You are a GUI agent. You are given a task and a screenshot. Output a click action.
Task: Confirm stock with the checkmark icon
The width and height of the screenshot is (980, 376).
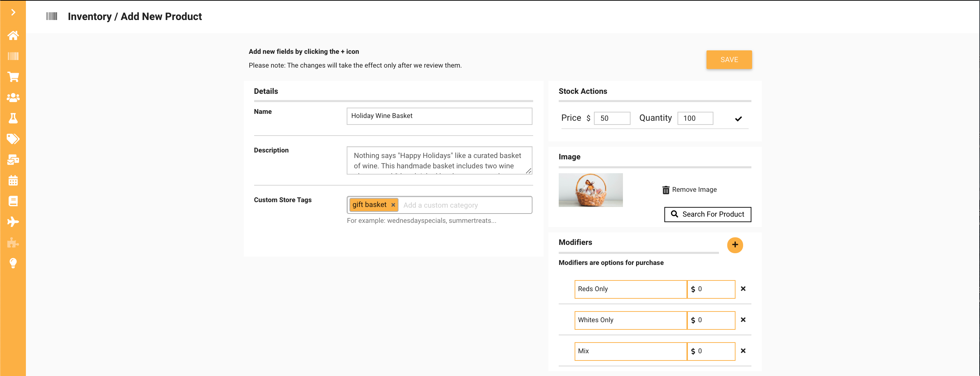coord(738,119)
